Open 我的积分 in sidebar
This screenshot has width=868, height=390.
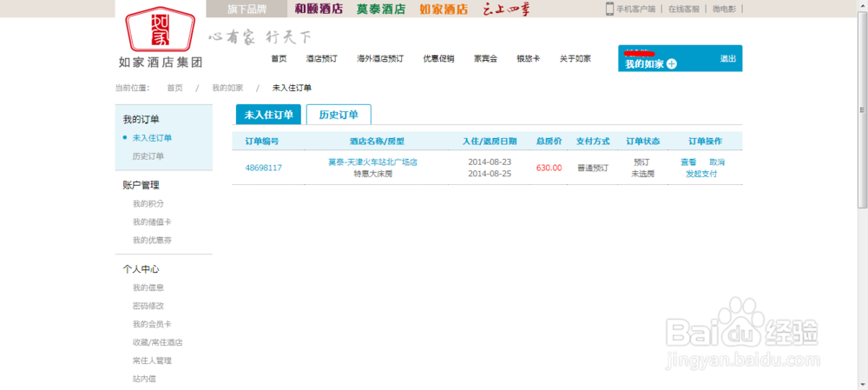tap(148, 204)
